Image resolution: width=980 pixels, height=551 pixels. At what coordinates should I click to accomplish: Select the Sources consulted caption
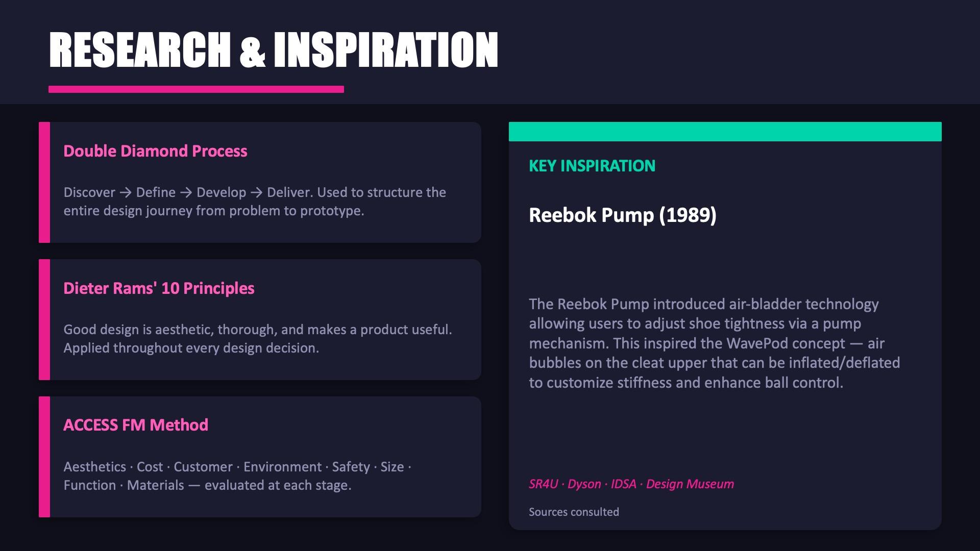pos(574,512)
